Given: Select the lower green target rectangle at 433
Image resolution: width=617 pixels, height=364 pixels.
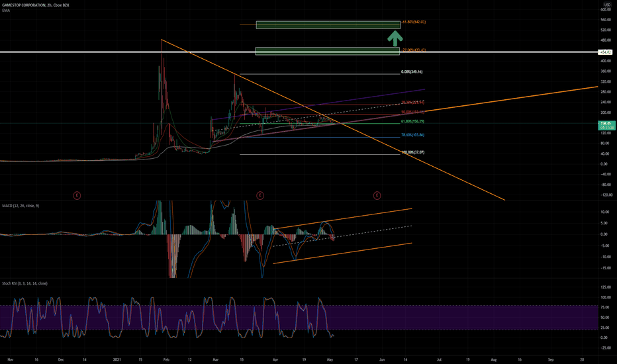Looking at the screenshot, I should pyautogui.click(x=328, y=51).
